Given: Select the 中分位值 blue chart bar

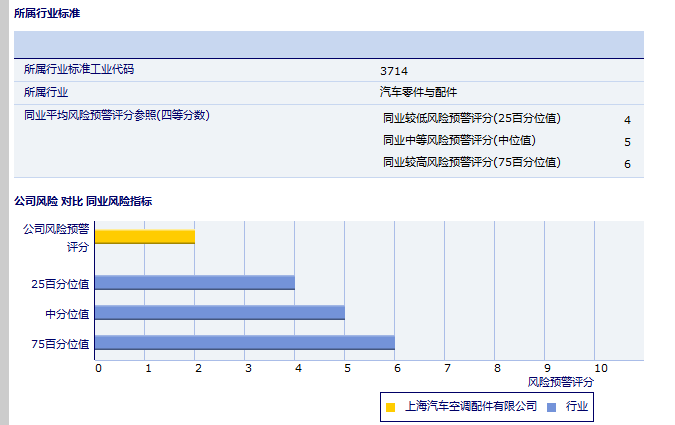Looking at the screenshot, I should coord(220,313).
